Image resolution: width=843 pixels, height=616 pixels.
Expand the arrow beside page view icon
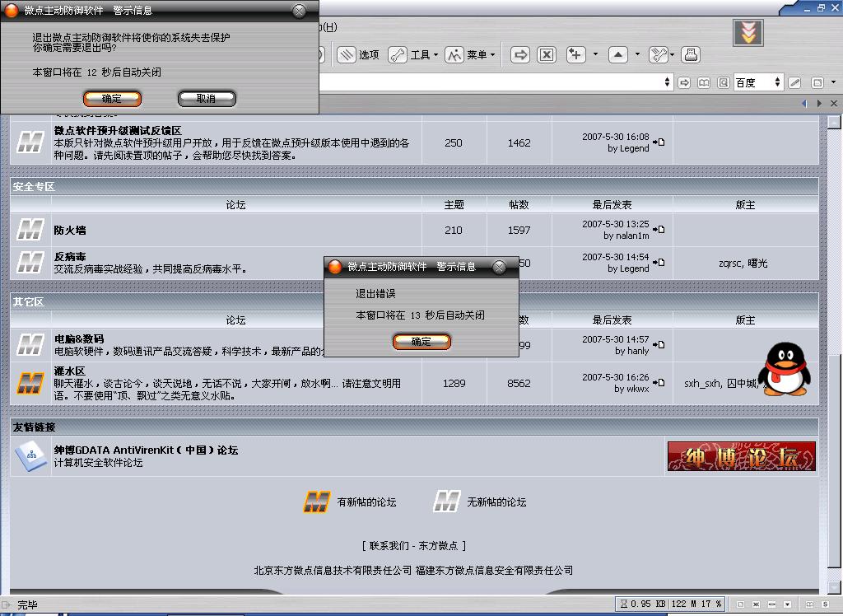pos(834,82)
